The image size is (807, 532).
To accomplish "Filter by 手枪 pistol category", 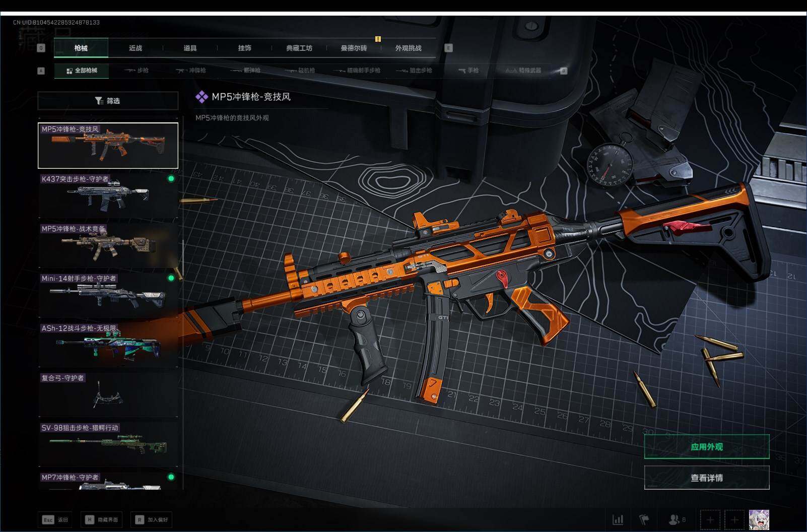I will pos(468,71).
